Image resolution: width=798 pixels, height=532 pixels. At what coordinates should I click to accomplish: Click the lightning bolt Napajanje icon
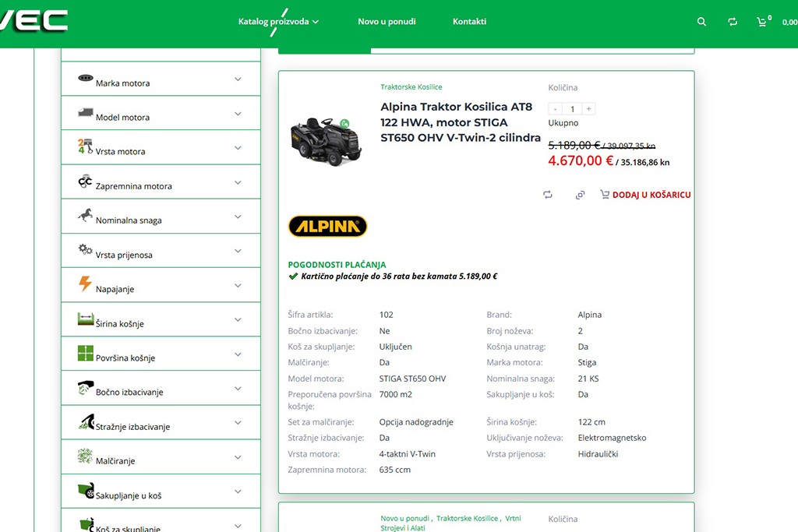(x=85, y=284)
